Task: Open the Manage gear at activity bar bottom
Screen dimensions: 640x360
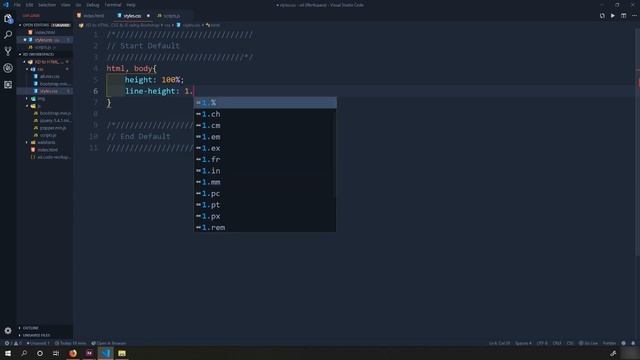Action: point(8,331)
